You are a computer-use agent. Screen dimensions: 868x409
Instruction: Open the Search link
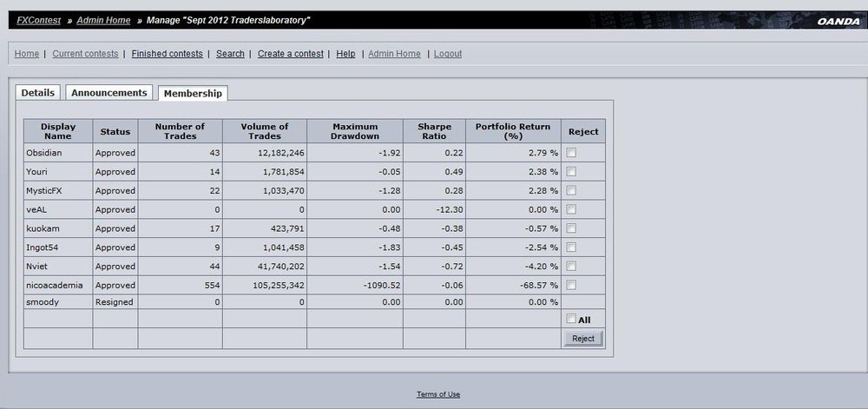(230, 54)
